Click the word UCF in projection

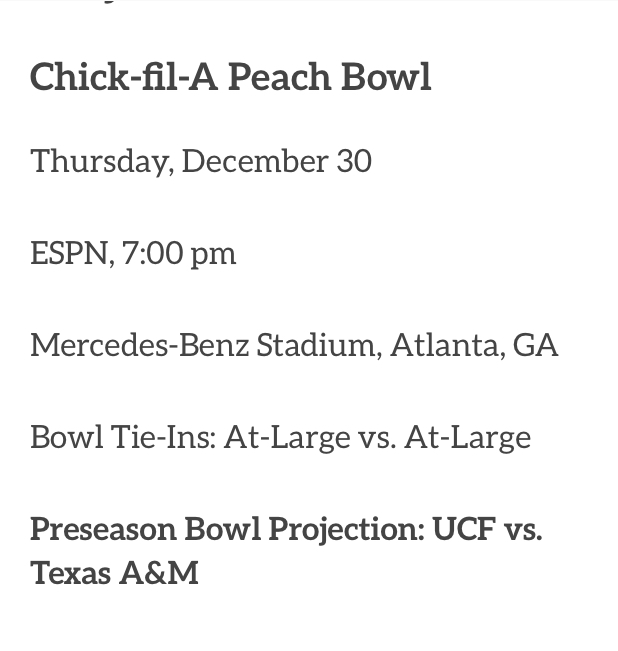(x=464, y=529)
